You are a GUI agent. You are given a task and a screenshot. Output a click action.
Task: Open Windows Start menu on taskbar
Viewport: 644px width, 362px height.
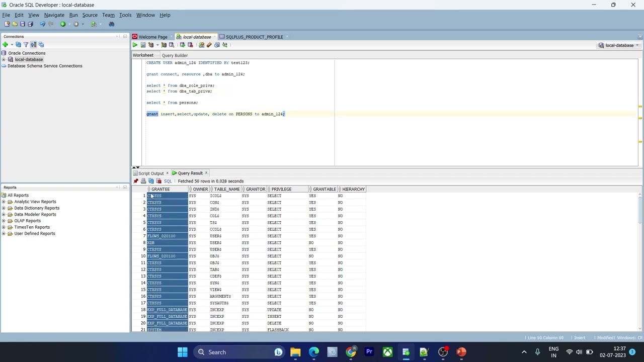[182, 352]
